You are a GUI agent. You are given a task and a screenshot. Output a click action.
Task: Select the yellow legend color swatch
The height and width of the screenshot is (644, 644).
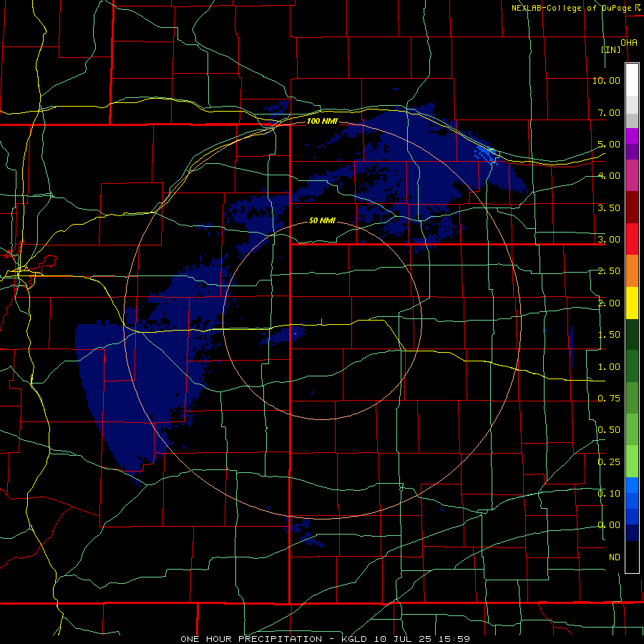click(x=632, y=303)
